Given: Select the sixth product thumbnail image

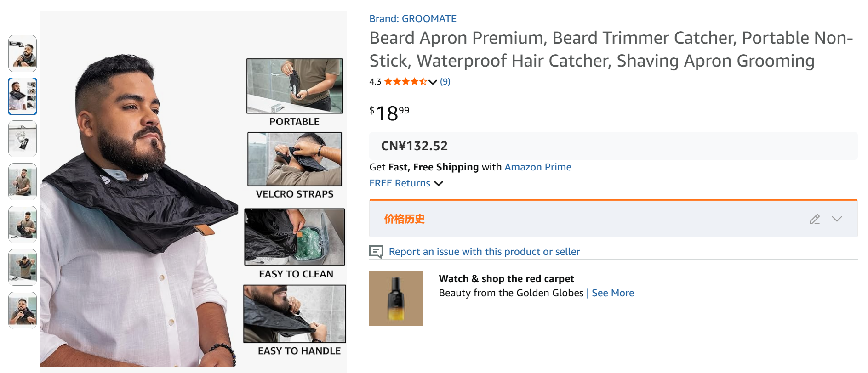Looking at the screenshot, I should [23, 267].
